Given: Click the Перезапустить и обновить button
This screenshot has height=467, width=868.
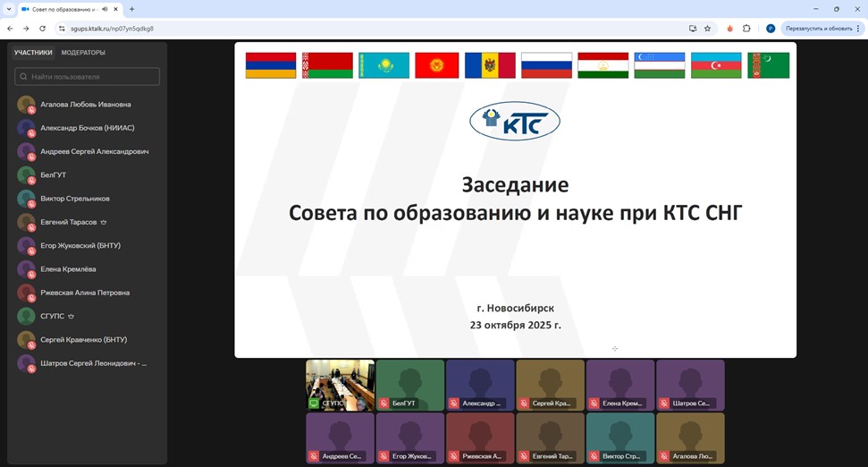Looking at the screenshot, I should point(818,28).
